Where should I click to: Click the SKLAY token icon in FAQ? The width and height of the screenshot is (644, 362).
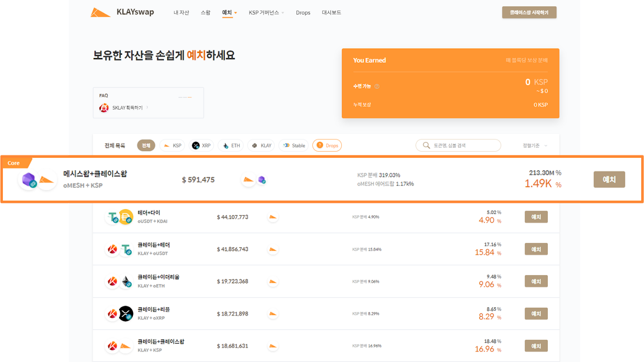(104, 108)
